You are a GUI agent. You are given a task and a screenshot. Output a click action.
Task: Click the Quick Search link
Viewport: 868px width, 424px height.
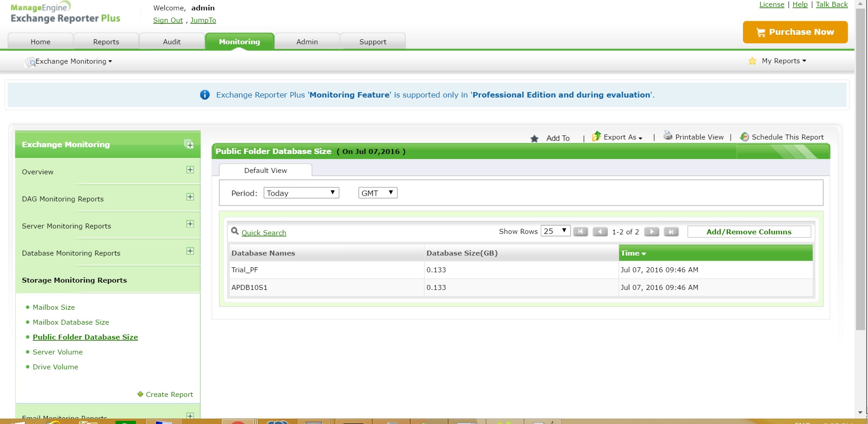pyautogui.click(x=264, y=233)
